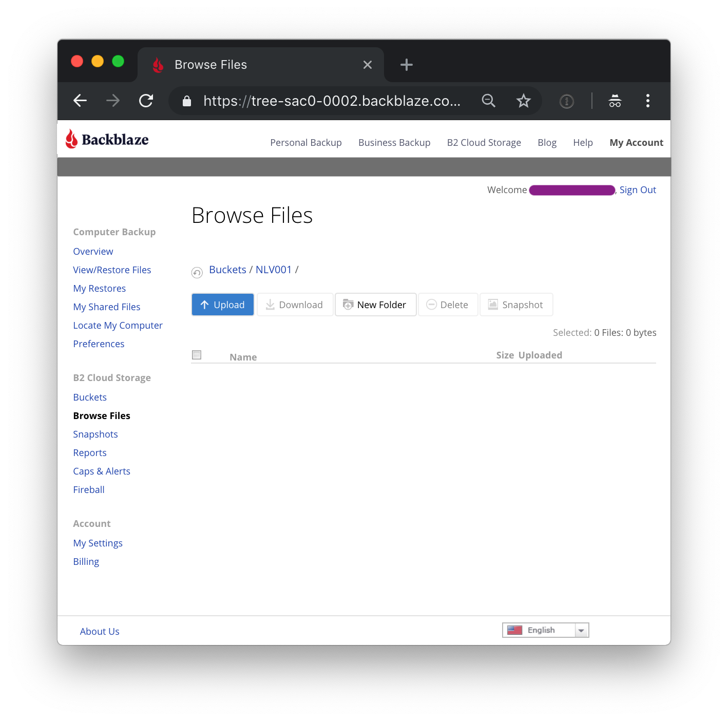Open Blog in top navigation
Viewport: 728px width, 721px height.
pyautogui.click(x=547, y=143)
